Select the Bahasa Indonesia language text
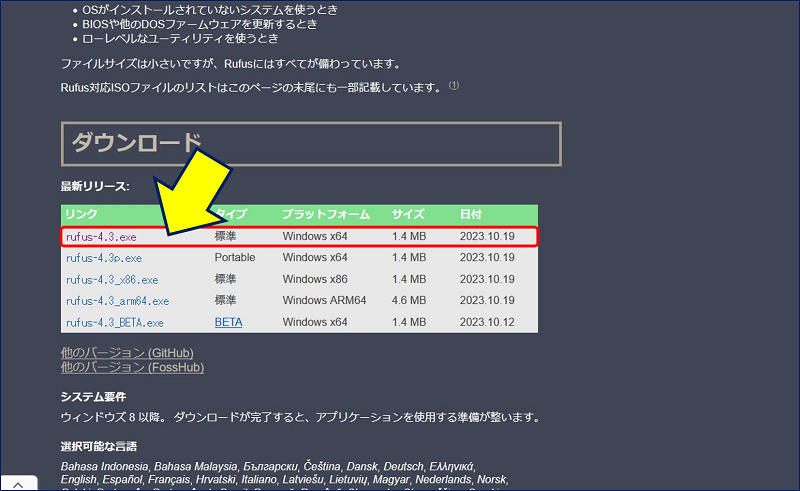 [x=104, y=467]
